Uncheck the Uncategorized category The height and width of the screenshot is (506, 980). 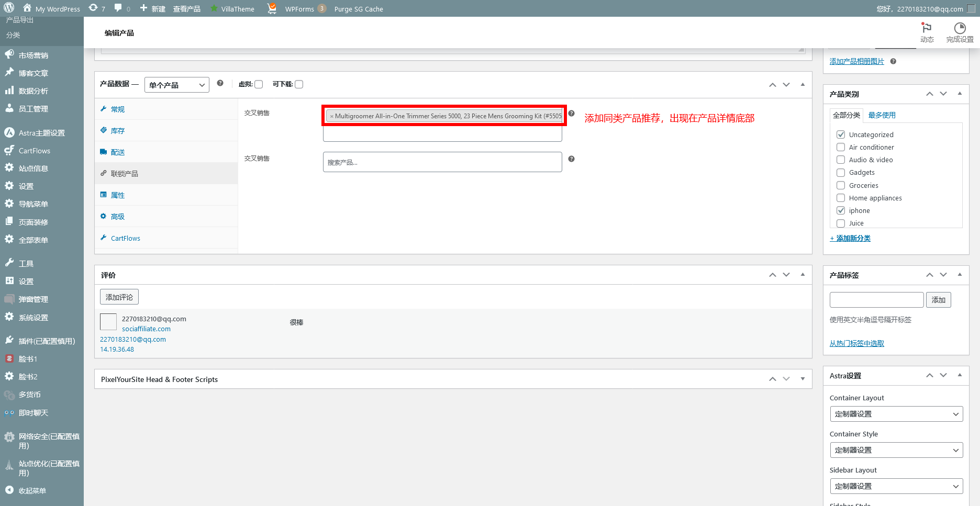[841, 134]
